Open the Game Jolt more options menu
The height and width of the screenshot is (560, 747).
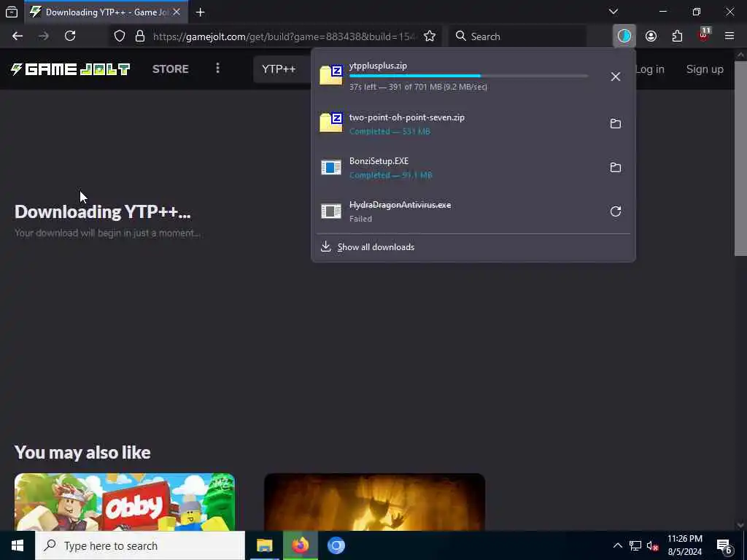pos(217,69)
